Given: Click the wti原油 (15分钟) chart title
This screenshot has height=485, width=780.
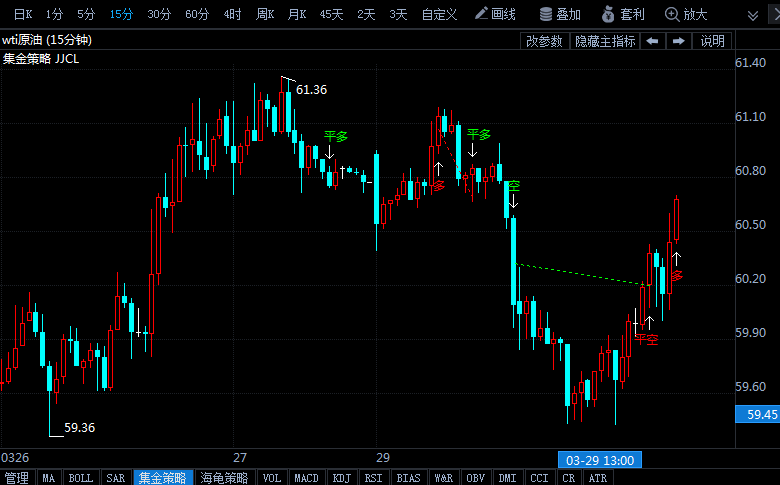Looking at the screenshot, I should pos(47,40).
